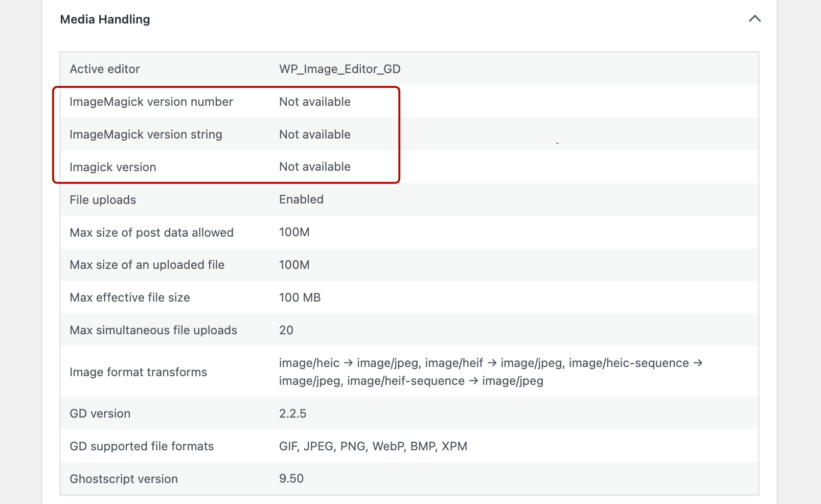Viewport: 821px width, 504px height.
Task: Select the ImageMagick version string label
Action: [x=146, y=134]
